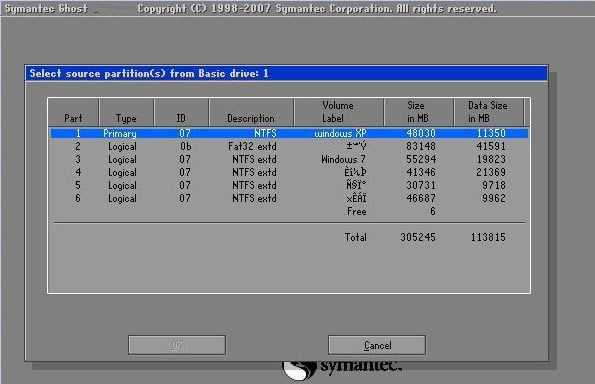Click the Cancel button
Image resolution: width=595 pixels, height=384 pixels.
tap(377, 345)
